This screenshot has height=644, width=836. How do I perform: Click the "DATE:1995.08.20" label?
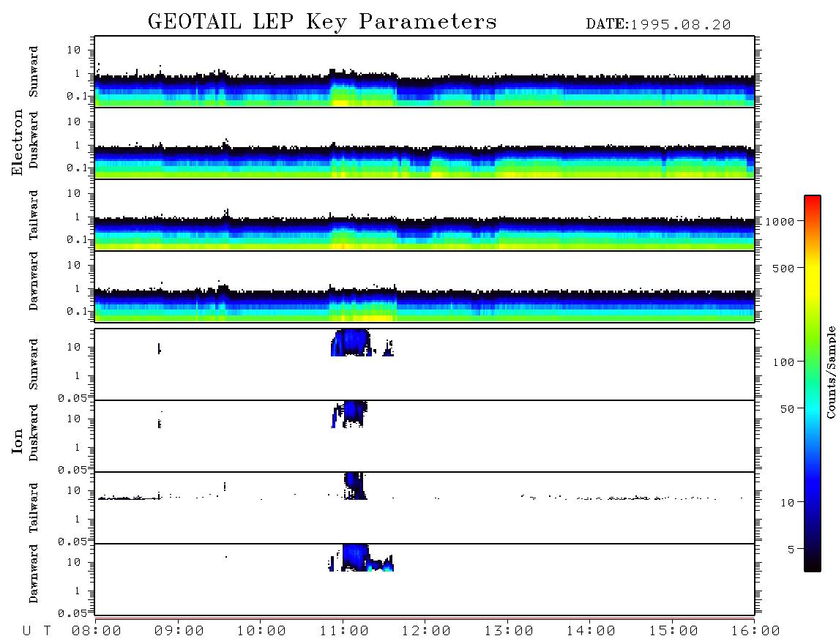click(x=658, y=25)
